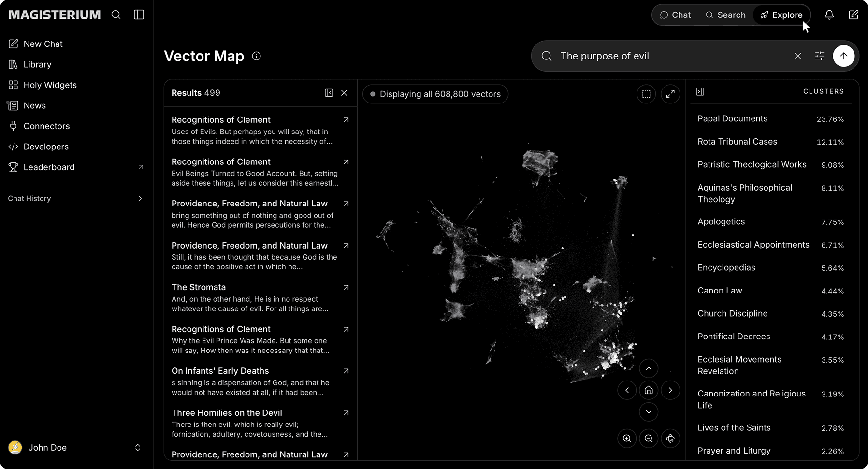Open the Three Homilies on the Devil result
This screenshot has width=868, height=469.
(260, 424)
